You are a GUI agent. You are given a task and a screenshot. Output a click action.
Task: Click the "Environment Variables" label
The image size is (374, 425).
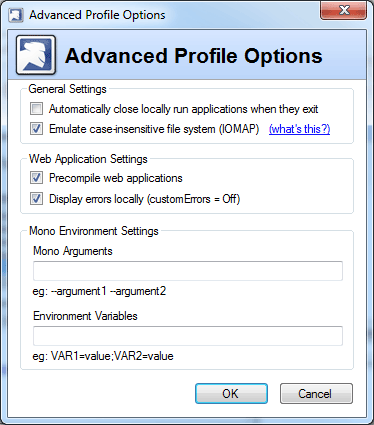(85, 316)
